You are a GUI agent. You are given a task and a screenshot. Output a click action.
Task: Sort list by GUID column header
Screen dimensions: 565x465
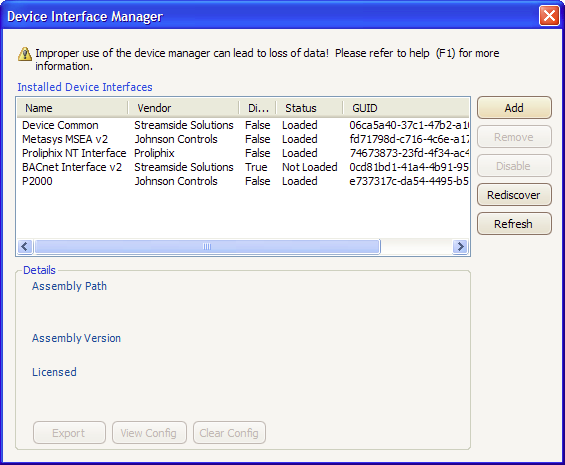click(x=406, y=108)
